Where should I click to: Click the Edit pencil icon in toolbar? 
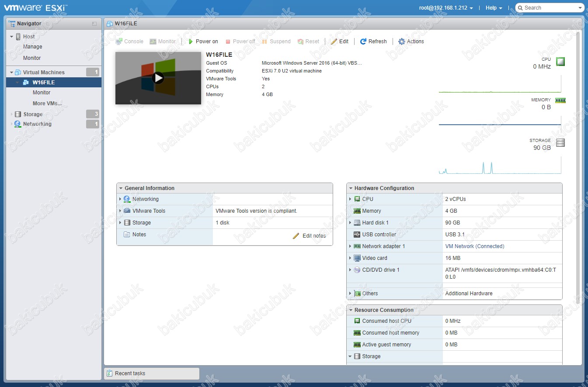coord(334,41)
